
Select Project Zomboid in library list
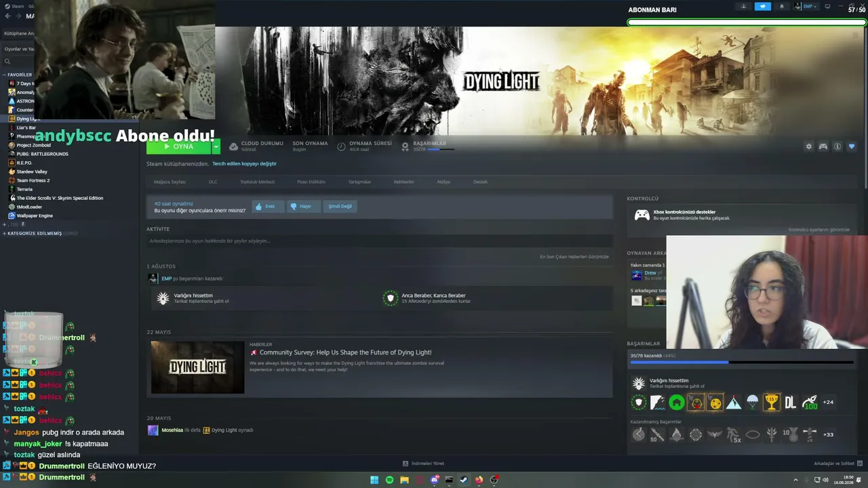(x=33, y=145)
